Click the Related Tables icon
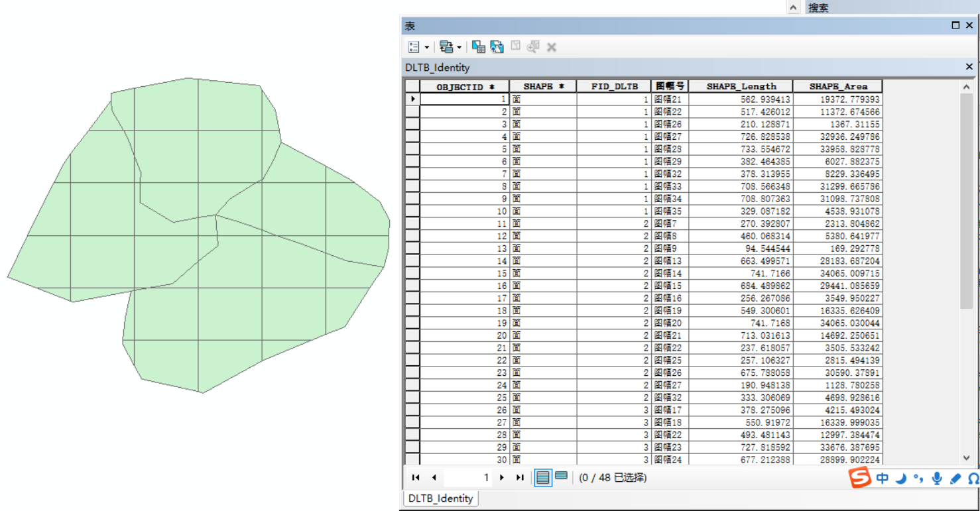This screenshot has width=980, height=511. point(446,46)
